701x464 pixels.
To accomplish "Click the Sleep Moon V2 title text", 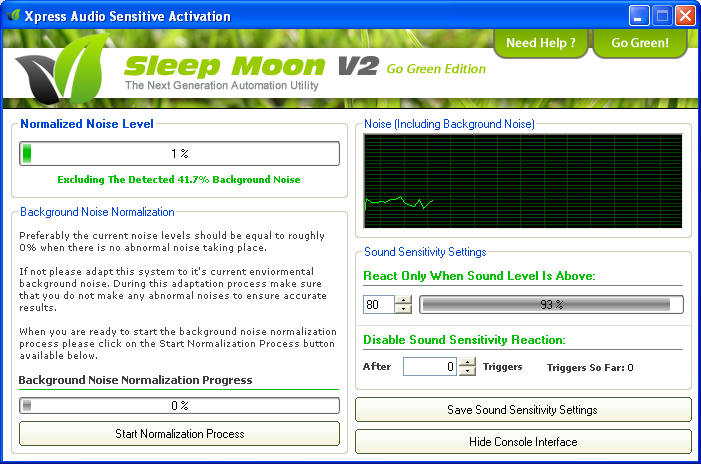I will click(251, 66).
